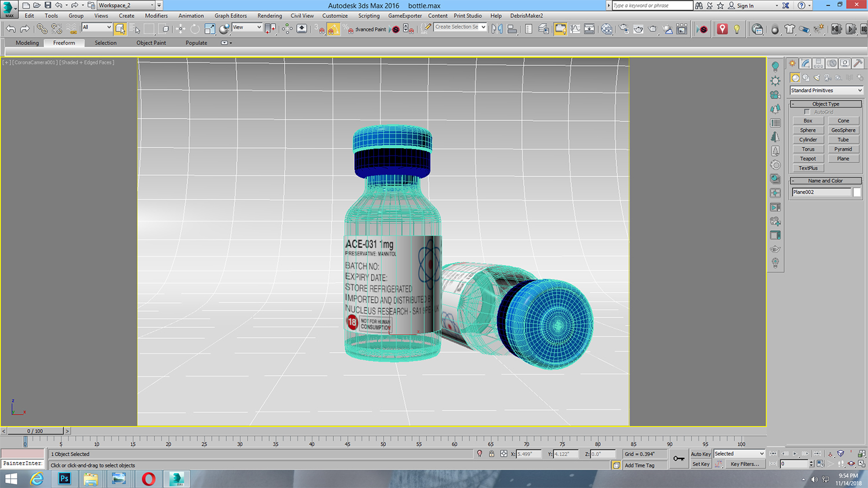
Task: Click the 0 / 100 time slider
Action: [x=35, y=431]
